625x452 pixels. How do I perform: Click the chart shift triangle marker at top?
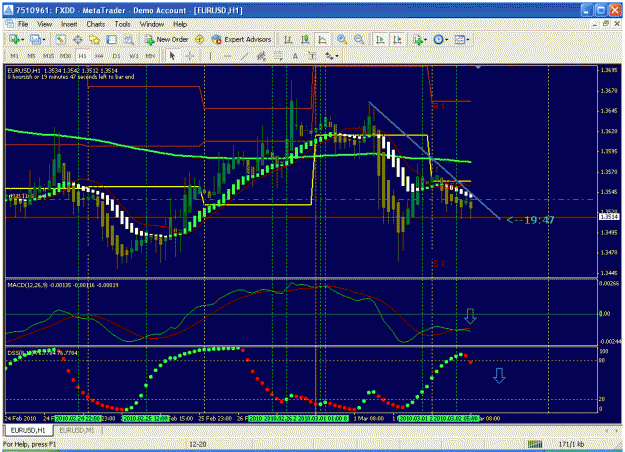coord(478,68)
